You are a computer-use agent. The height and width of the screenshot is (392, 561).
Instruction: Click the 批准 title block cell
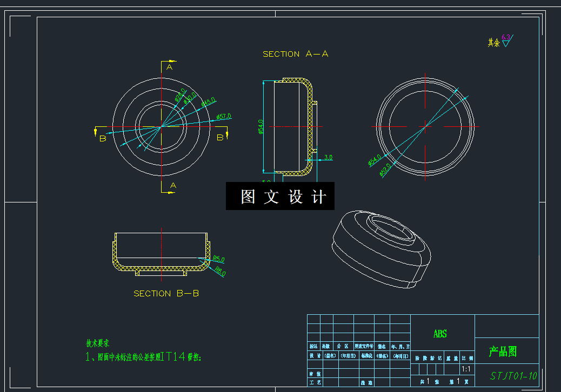(367, 382)
